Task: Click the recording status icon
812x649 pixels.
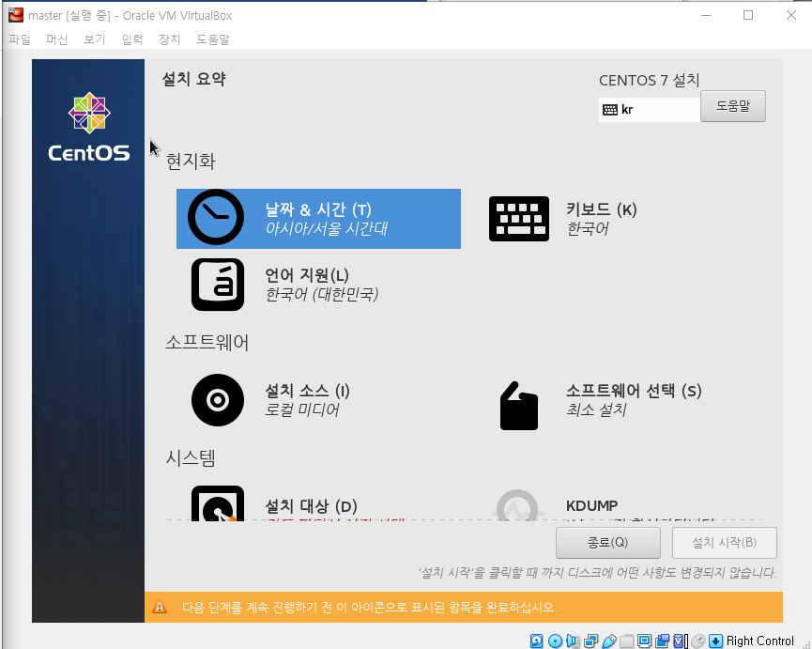Action: tap(663, 641)
